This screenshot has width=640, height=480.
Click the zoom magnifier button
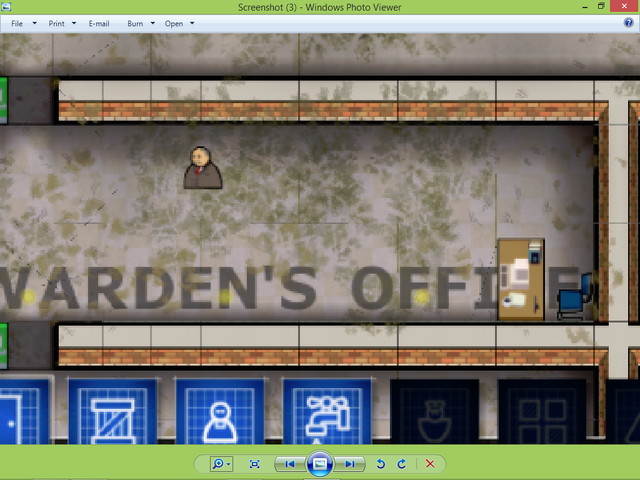coord(218,464)
